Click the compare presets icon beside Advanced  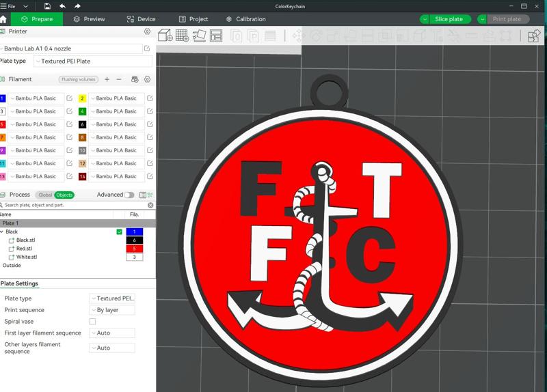click(x=150, y=195)
